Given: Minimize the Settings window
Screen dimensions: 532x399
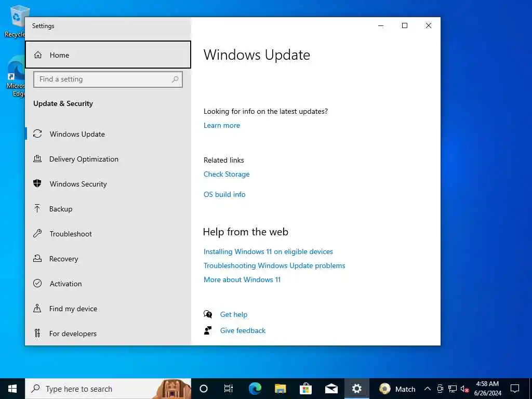Looking at the screenshot, I should coord(381,25).
